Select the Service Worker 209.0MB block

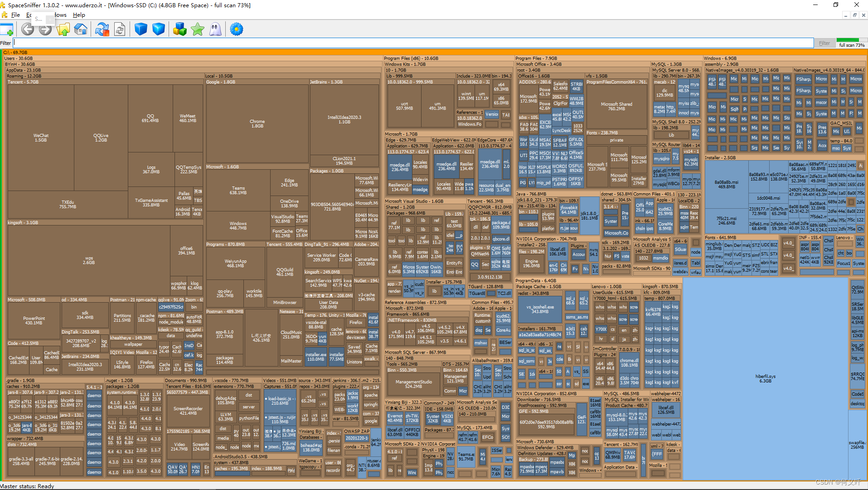[x=321, y=258]
